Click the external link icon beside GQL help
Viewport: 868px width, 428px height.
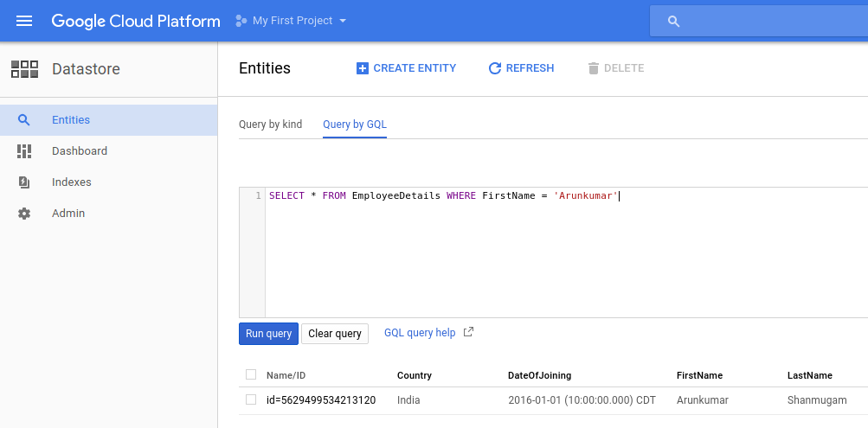[468, 332]
